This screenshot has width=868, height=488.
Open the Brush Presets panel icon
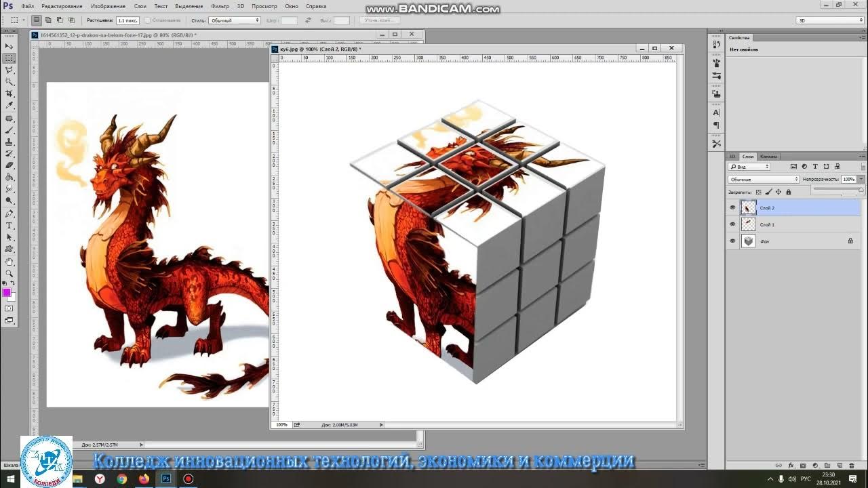(x=717, y=75)
